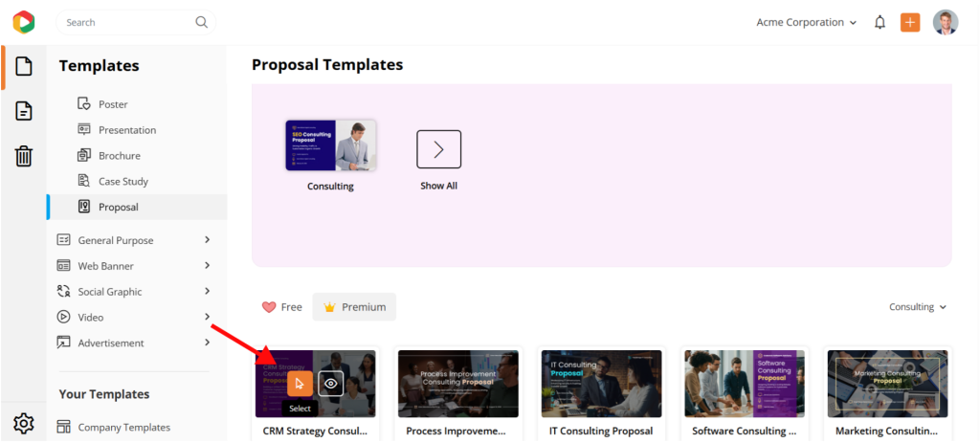Click the CRM Strategy Consul... title
Screen dimensions: 980x443
[315, 432]
